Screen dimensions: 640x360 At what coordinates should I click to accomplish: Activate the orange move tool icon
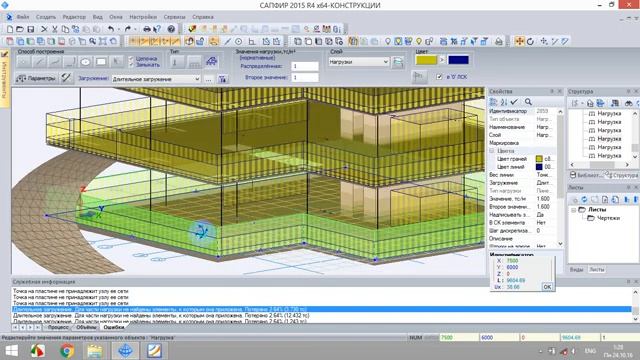(x=519, y=41)
